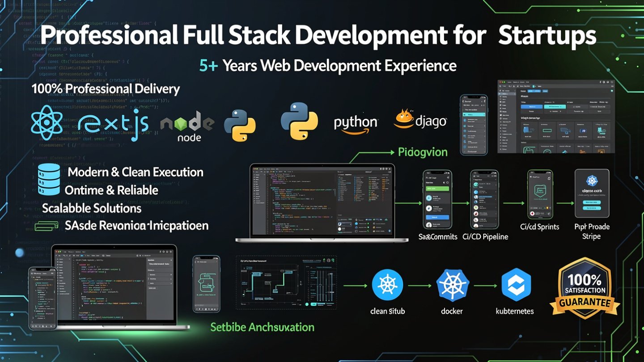
Task: Click the 'SaaCommits' label
Action: (x=438, y=237)
